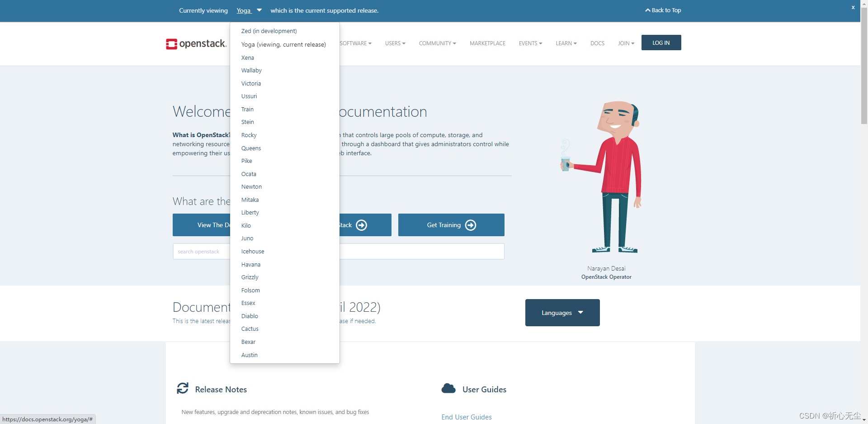This screenshot has height=424, width=868.
Task: Click the search openstack input field
Action: pyautogui.click(x=199, y=251)
